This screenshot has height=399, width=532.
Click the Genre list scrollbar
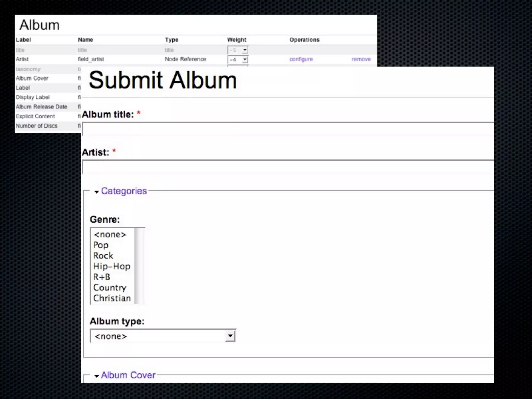139,265
